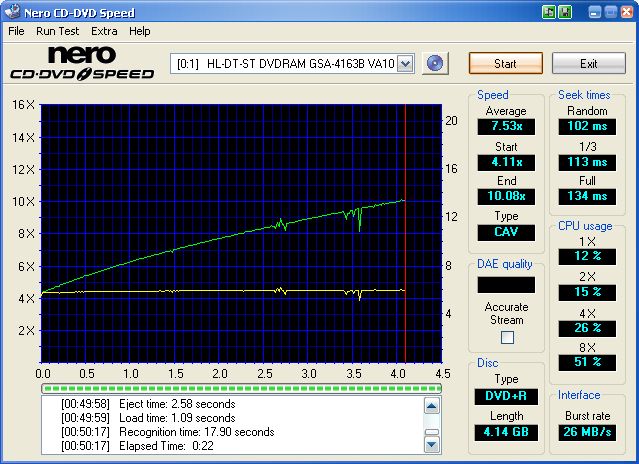Click the Exit button
The image size is (639, 464).
coord(588,63)
